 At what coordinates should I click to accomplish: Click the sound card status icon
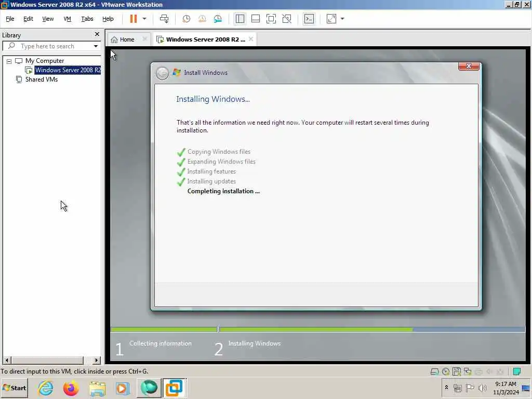tap(489, 371)
